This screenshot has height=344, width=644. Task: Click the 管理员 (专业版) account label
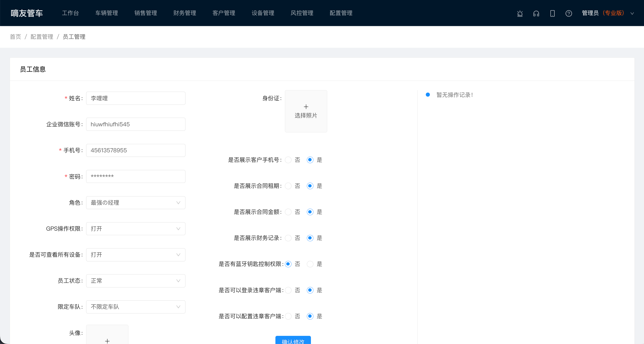[603, 13]
